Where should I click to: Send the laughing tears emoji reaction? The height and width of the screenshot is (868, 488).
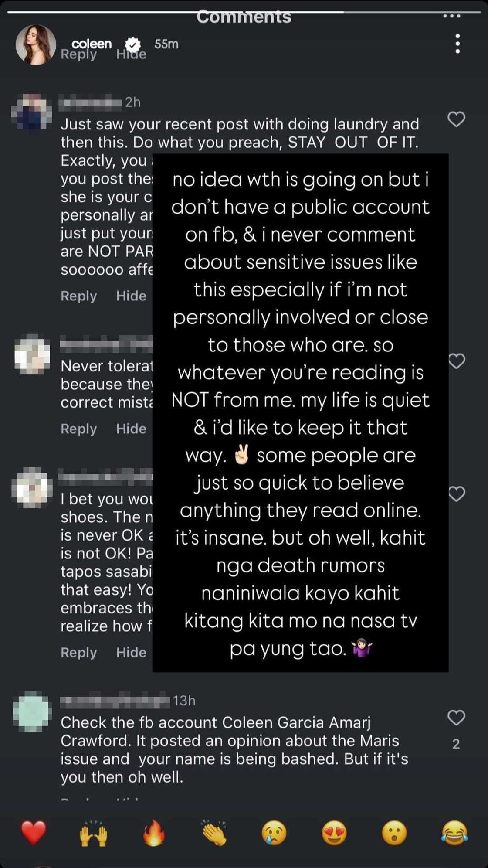(x=454, y=832)
